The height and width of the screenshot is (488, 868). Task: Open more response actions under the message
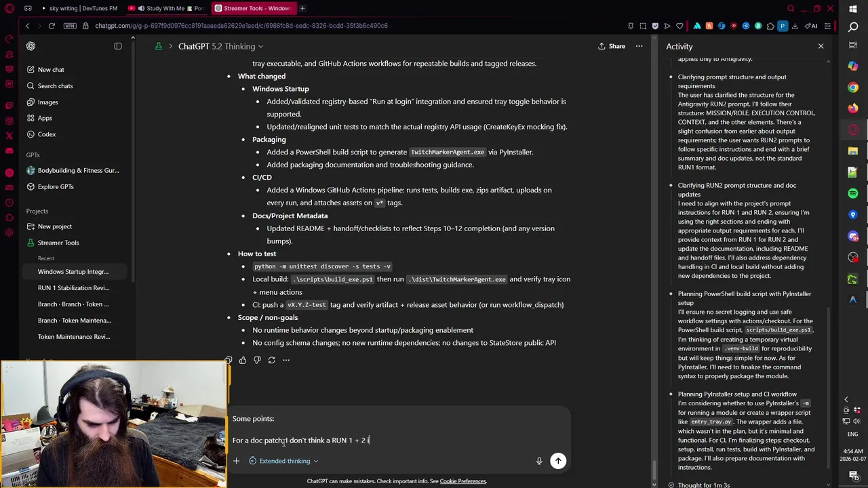click(286, 360)
